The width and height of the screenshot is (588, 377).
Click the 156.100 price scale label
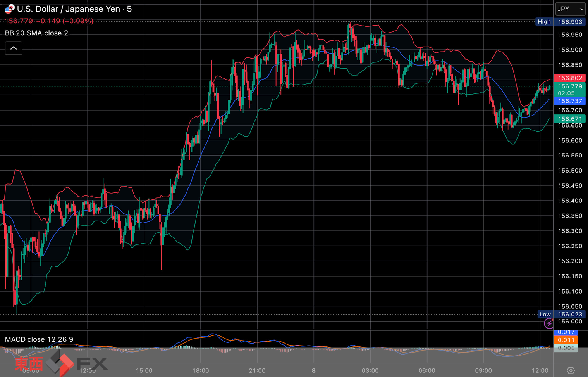(570, 291)
